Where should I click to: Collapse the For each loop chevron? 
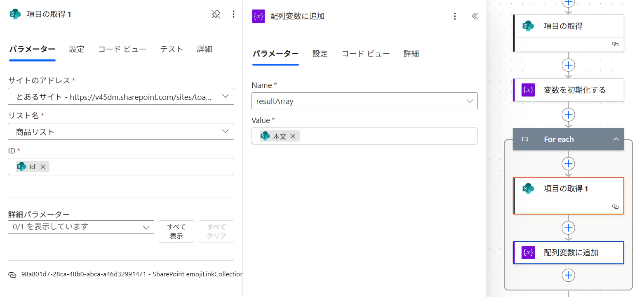point(616,139)
